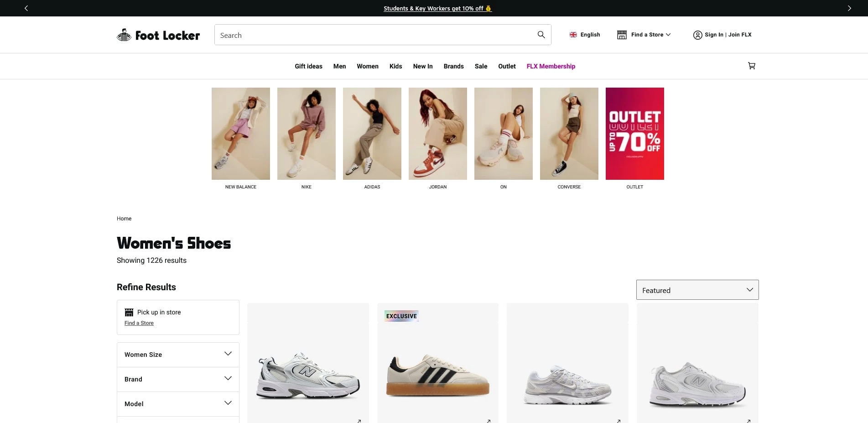868x423 pixels.
Task: Open the Sale navigation menu
Action: (x=481, y=66)
